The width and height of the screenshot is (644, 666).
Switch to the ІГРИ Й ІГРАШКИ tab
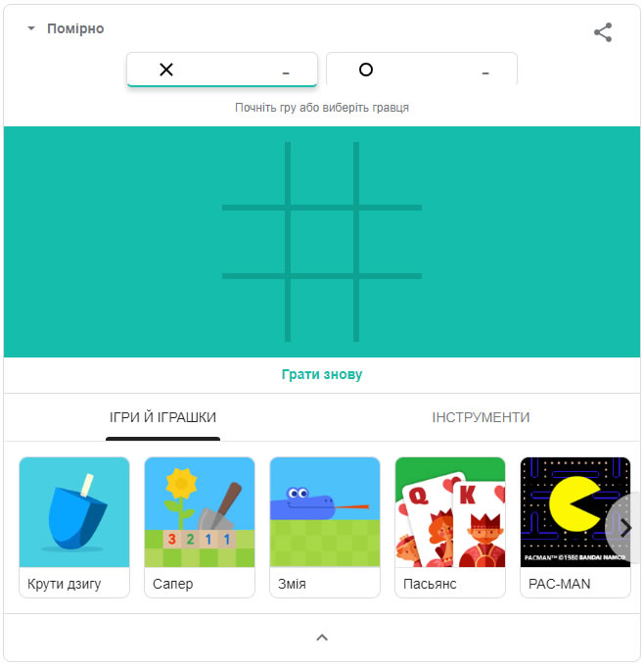pos(162,417)
